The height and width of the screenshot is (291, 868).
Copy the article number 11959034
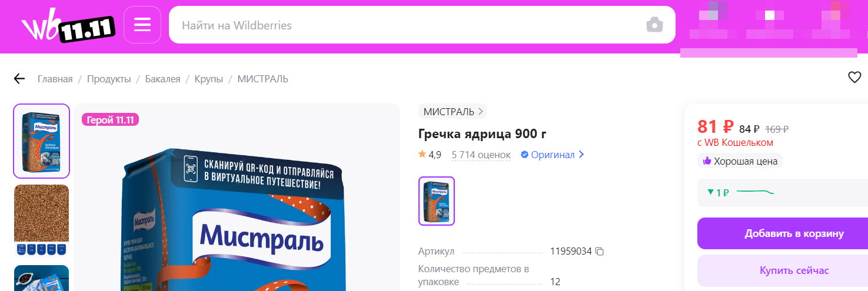pos(600,252)
